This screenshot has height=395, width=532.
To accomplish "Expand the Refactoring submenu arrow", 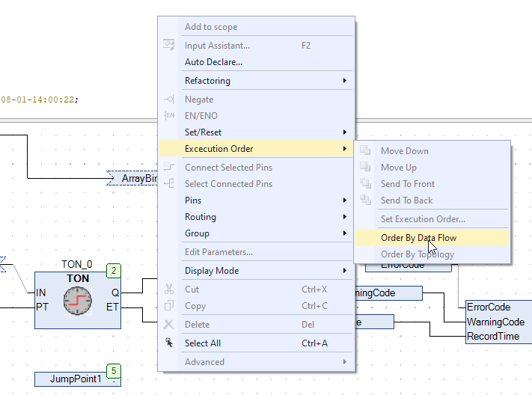I will (x=345, y=81).
